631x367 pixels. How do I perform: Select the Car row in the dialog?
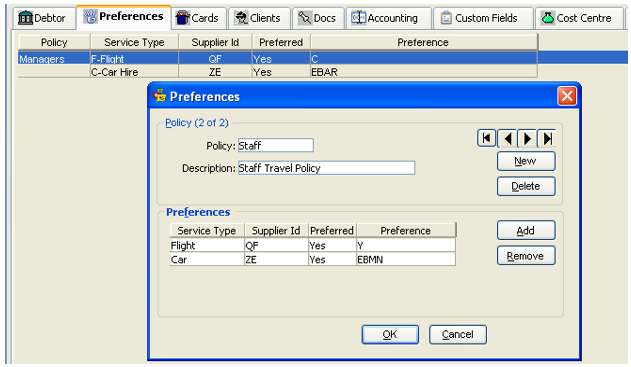(x=313, y=259)
